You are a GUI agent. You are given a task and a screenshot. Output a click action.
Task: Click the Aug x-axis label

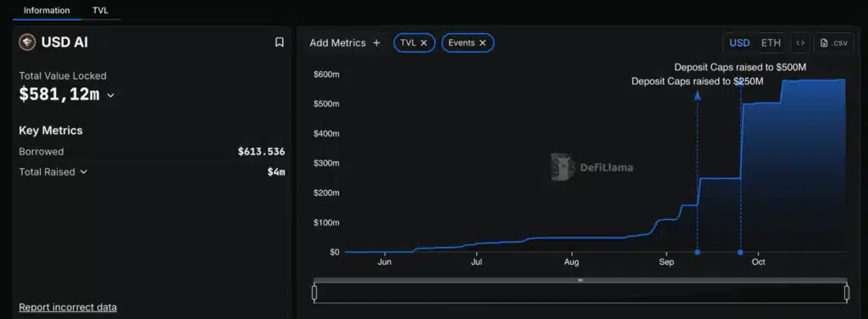[572, 262]
